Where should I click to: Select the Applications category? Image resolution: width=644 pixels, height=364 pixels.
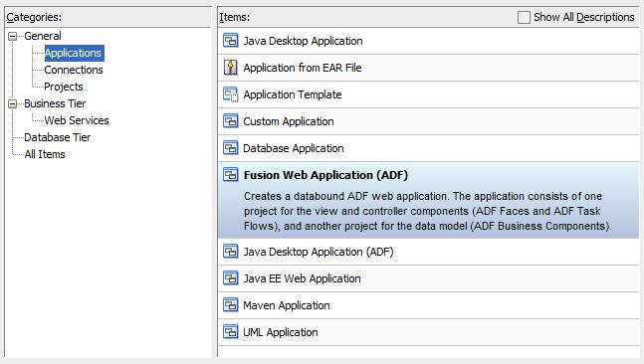[x=75, y=53]
